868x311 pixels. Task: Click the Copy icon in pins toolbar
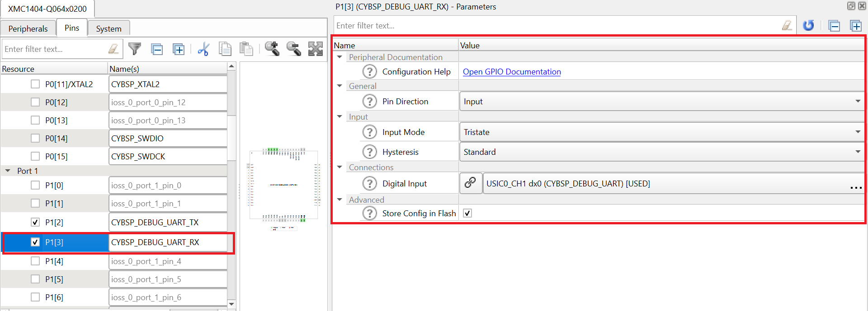click(x=225, y=49)
